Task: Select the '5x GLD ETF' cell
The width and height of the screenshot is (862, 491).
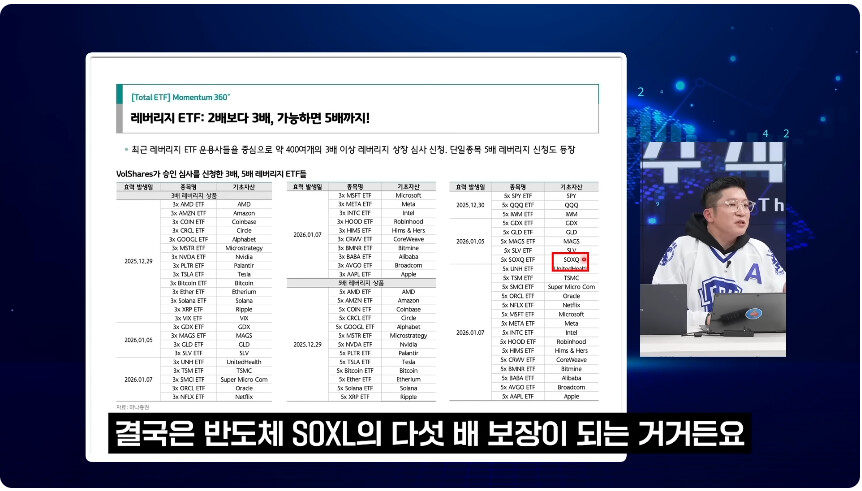Action: click(517, 232)
